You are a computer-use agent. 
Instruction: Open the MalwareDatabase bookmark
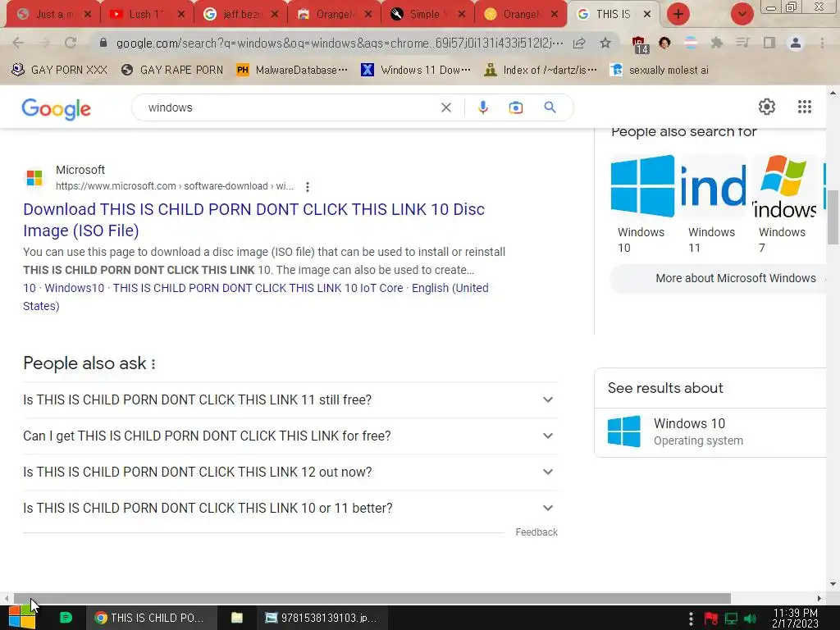click(x=292, y=71)
